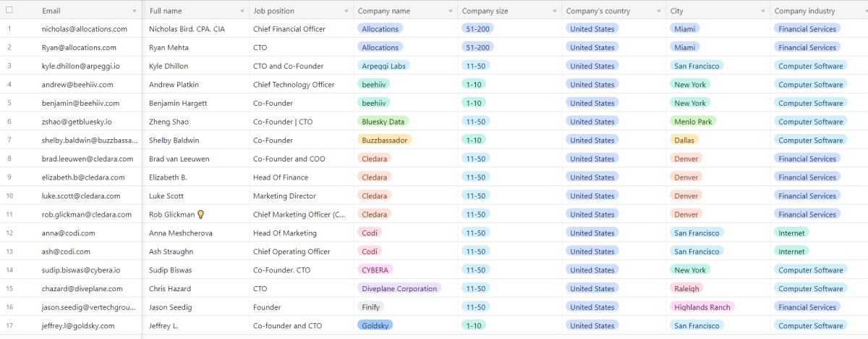
Task: Click the Highlands Ranch city tag
Action: coord(702,307)
